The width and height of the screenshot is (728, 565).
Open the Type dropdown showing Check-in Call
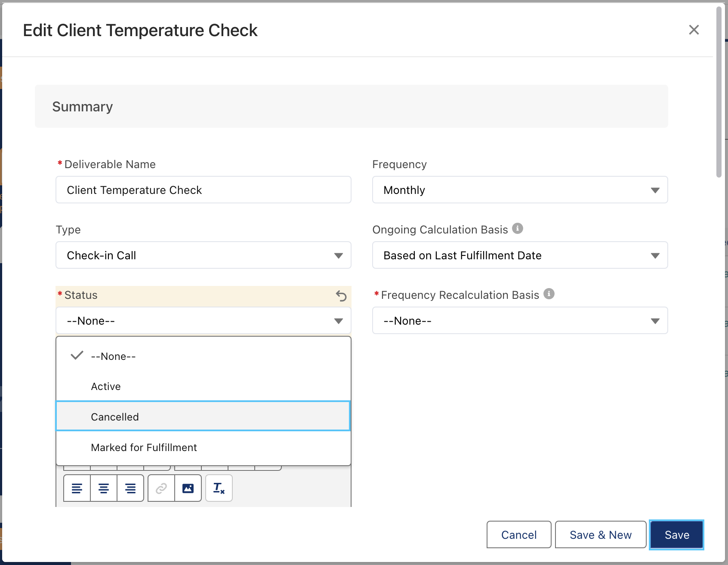(x=204, y=255)
